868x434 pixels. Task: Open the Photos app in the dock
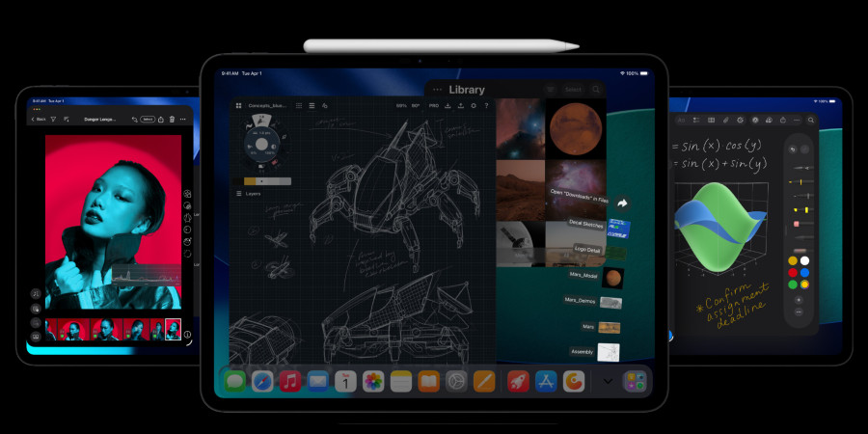tap(373, 382)
